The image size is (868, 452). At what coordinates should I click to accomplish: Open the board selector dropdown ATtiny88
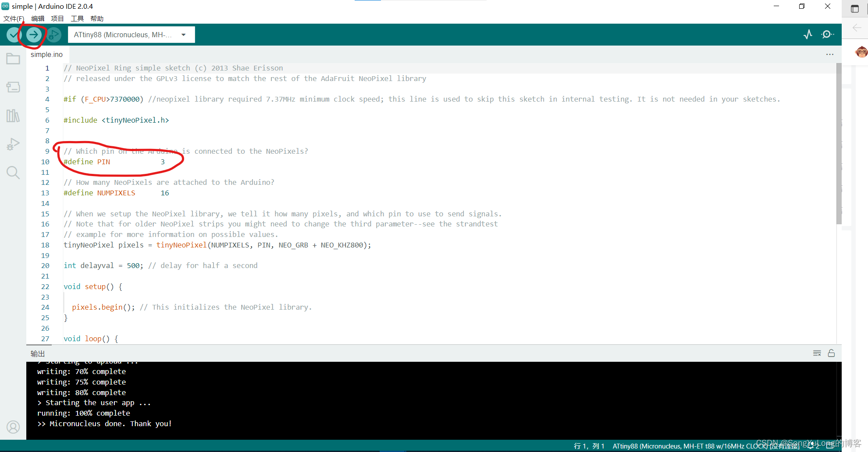131,35
